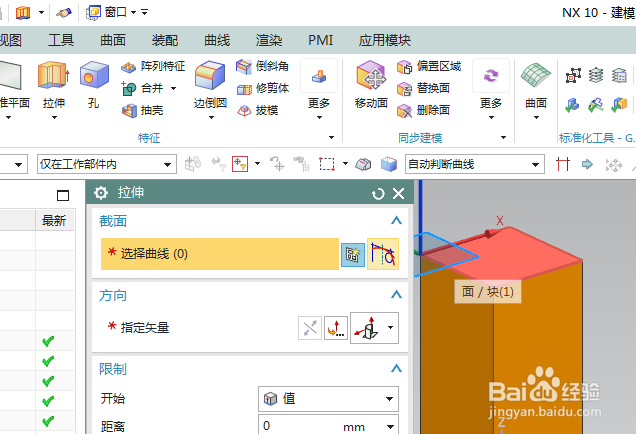636x434 pixels.
Task: Select Pattern Feature (阵列特征) tool
Action: (x=153, y=66)
